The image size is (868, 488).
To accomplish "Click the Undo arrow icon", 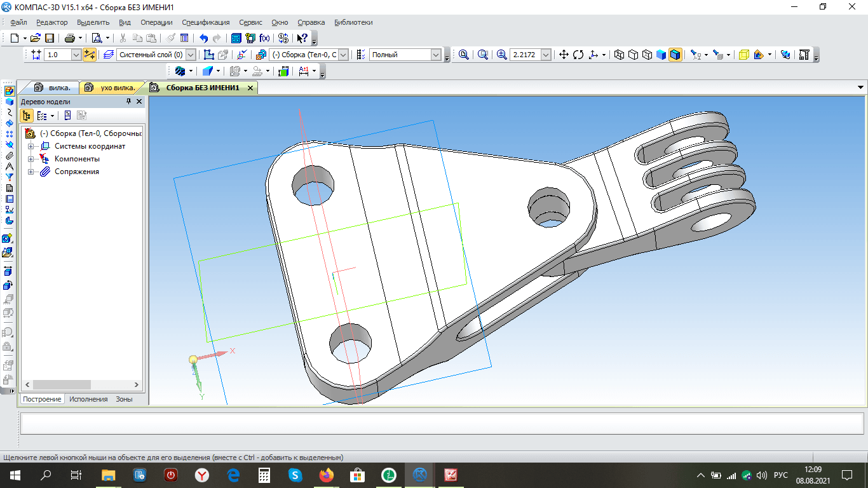I will [x=203, y=38].
